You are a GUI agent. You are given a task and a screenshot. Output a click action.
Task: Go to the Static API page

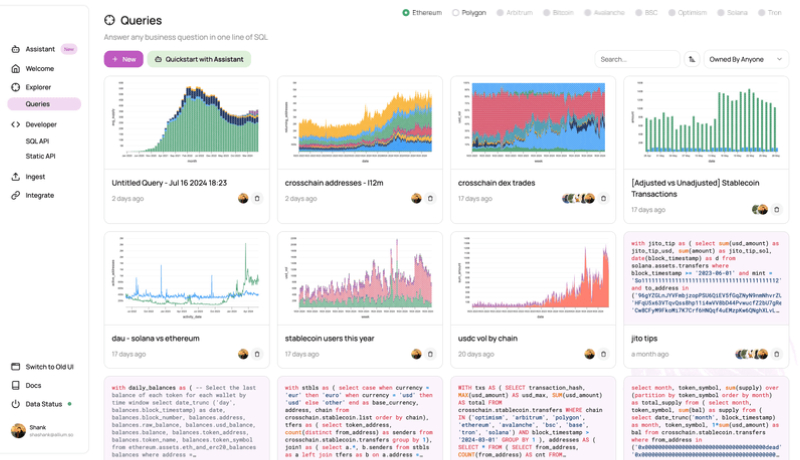pos(40,156)
